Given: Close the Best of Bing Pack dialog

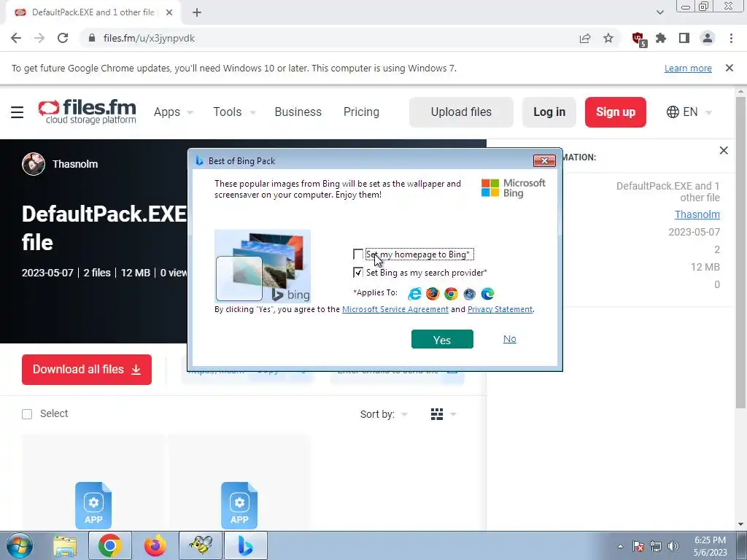Looking at the screenshot, I should tap(544, 160).
